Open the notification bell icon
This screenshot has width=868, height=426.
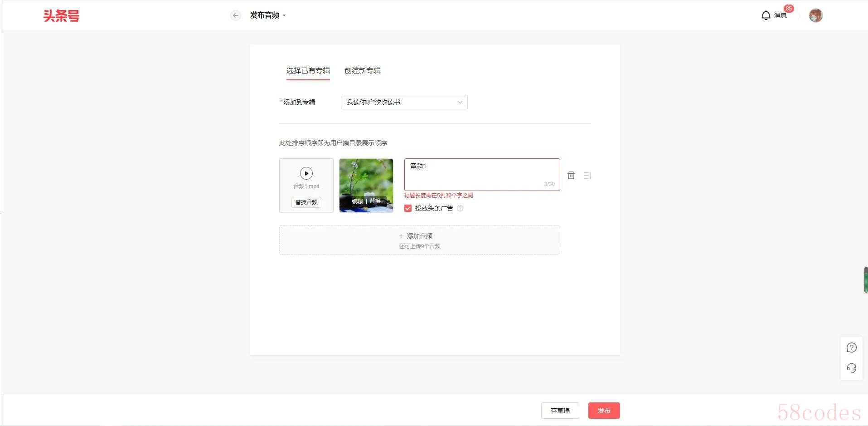766,15
